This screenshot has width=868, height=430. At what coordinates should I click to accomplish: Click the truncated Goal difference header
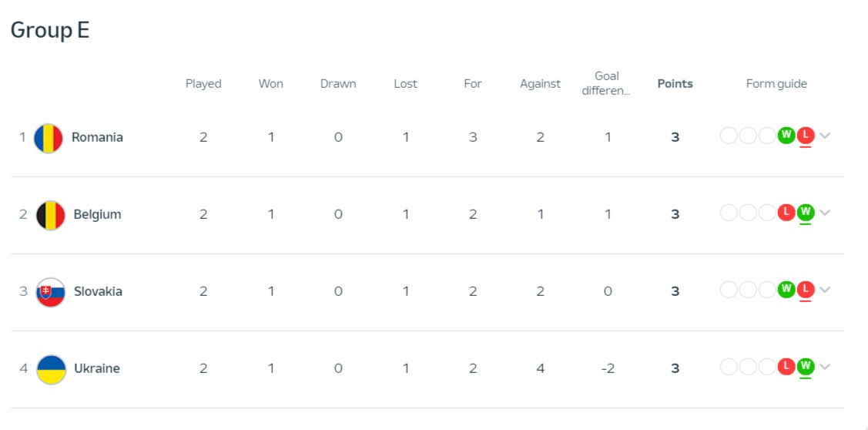[x=607, y=84]
